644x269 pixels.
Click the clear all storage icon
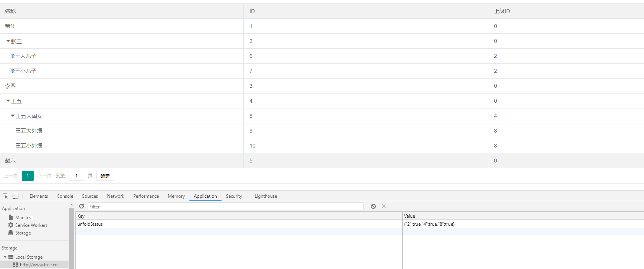coord(373,207)
